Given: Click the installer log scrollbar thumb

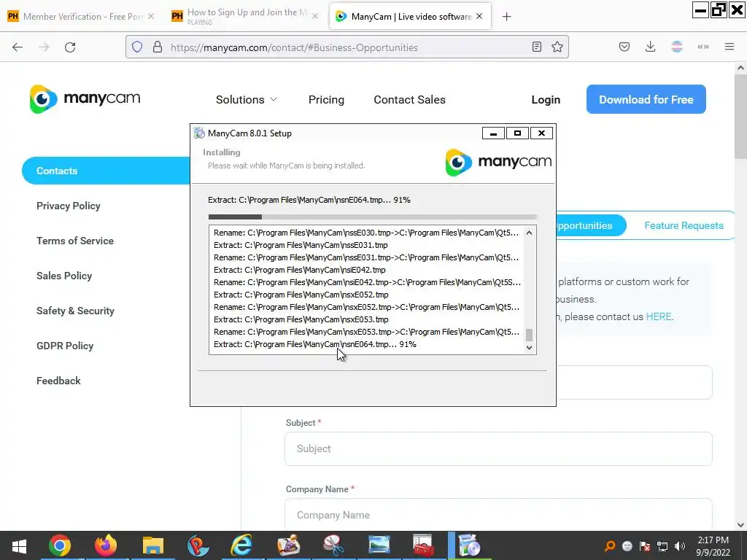Looking at the screenshot, I should (529, 335).
